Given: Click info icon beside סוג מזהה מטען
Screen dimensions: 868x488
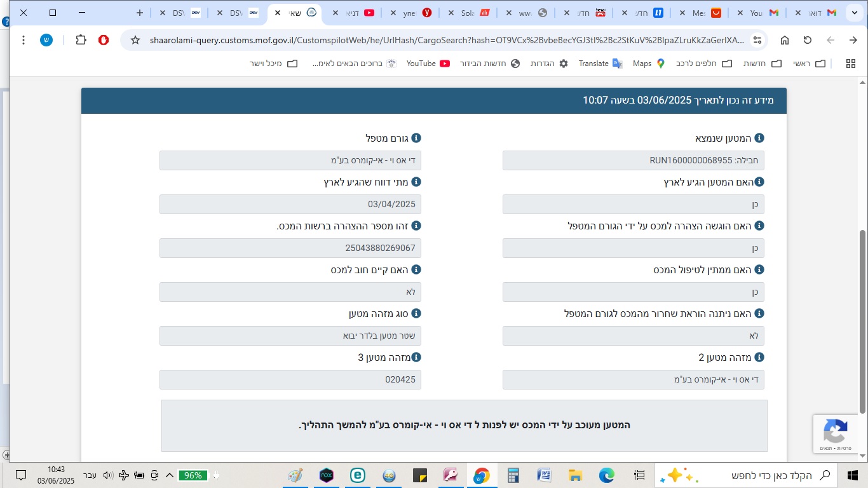Looking at the screenshot, I should [416, 313].
